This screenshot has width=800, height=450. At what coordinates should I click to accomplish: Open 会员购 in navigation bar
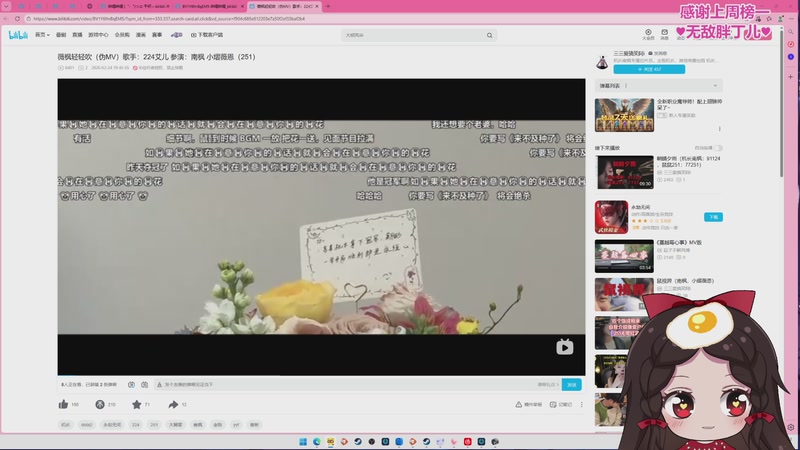[122, 35]
